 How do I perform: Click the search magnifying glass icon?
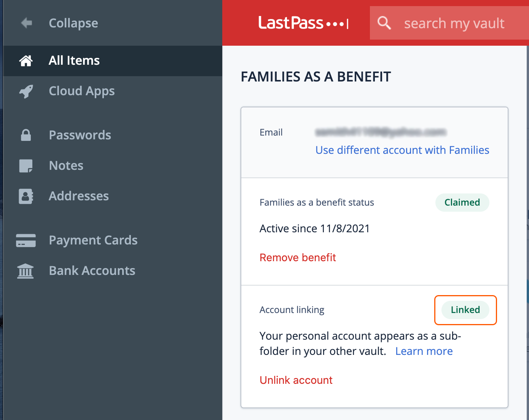click(384, 23)
